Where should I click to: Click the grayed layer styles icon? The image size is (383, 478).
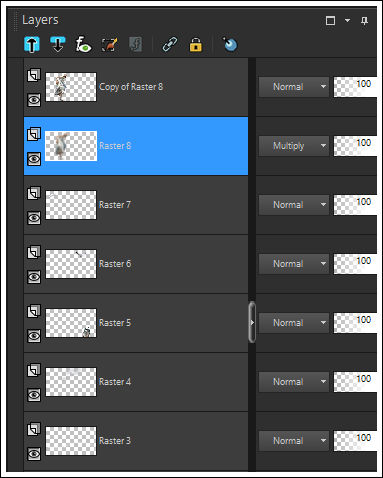[x=136, y=44]
